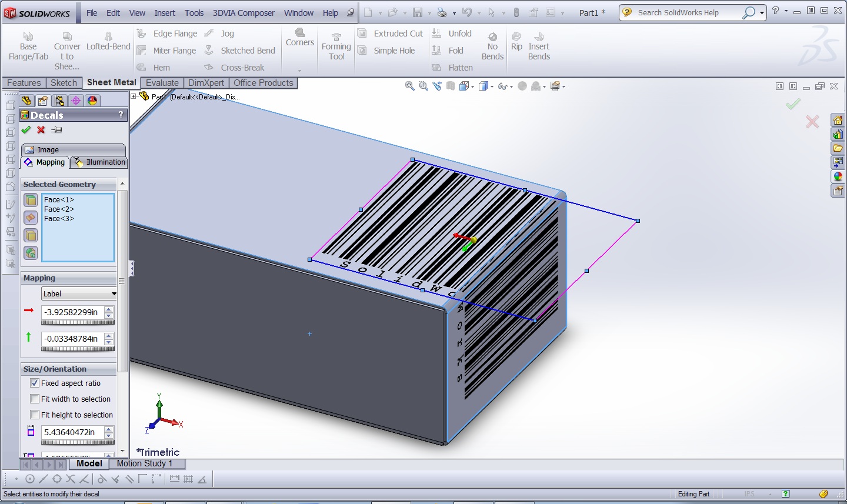847x504 pixels.
Task: Select the Sketched Bend tool
Action: (240, 51)
